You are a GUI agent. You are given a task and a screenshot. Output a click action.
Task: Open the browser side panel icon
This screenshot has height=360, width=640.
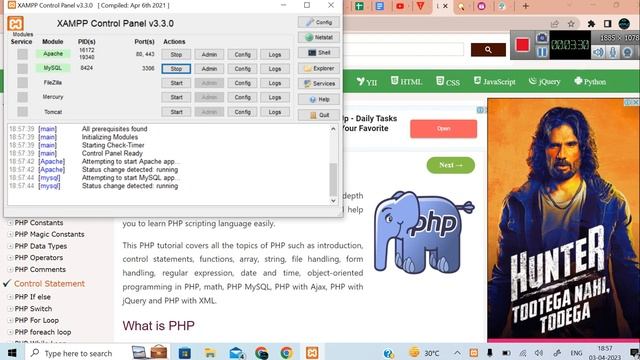tap(607, 24)
